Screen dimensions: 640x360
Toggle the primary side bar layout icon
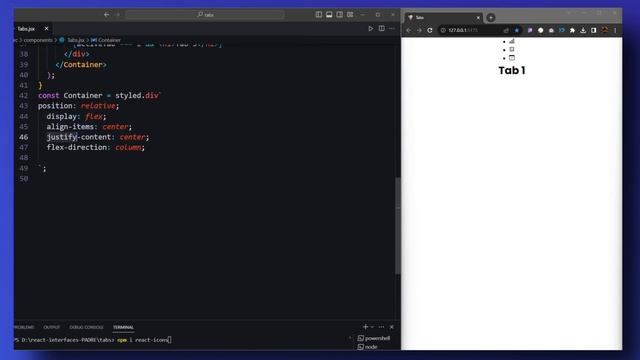coord(318,14)
